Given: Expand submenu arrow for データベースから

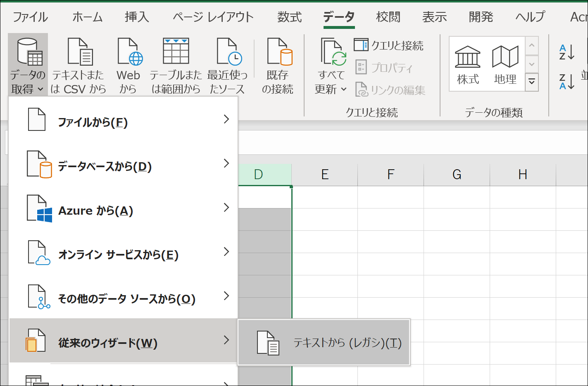Looking at the screenshot, I should coord(226,163).
